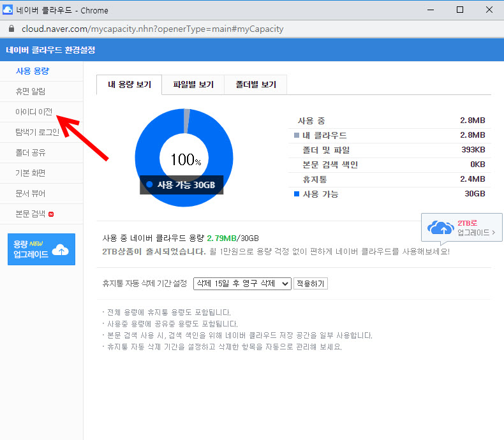Image resolution: width=504 pixels, height=440 pixels.
Task: Click the red N badge beside 본문 검색
Action: pyautogui.click(x=51, y=214)
